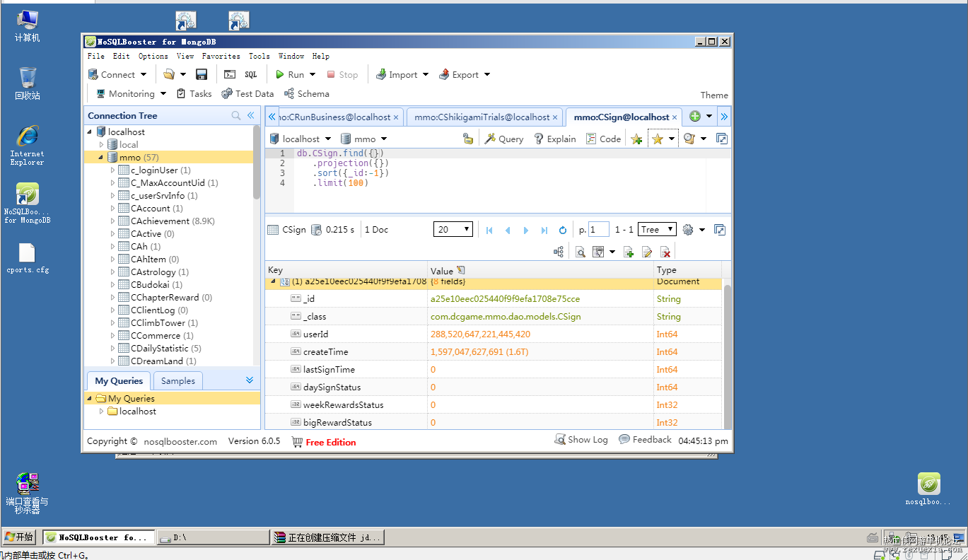Image resolution: width=968 pixels, height=560 pixels.
Task: Open the shell terminal icon in toolbar
Action: pos(230,74)
